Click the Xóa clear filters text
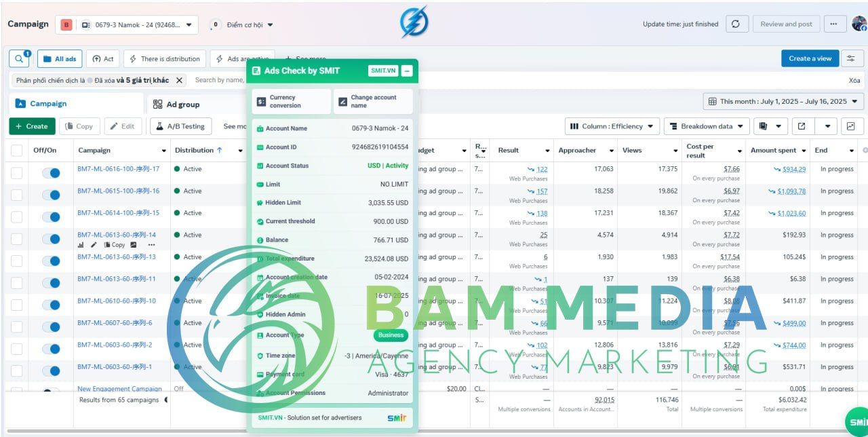The image size is (868, 437). 854,80
